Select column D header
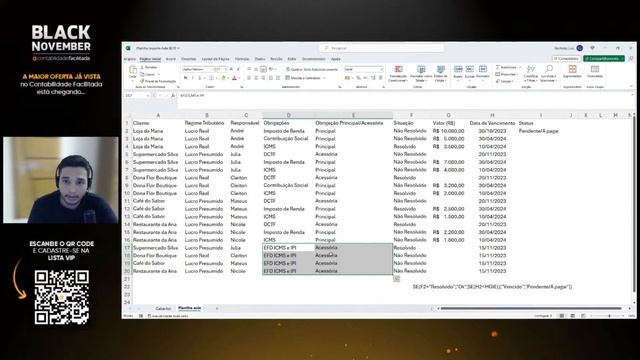Viewport: 640px width, 360px height. click(x=288, y=116)
